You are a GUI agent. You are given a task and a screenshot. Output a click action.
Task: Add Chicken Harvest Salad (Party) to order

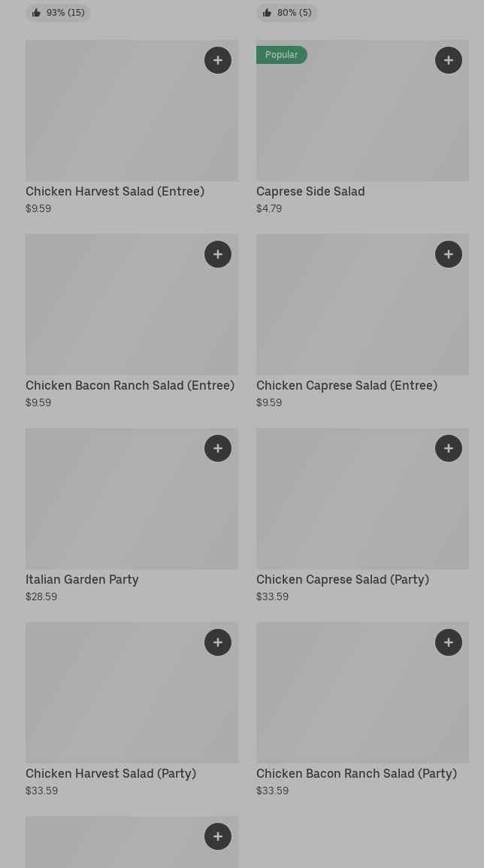coord(218,642)
